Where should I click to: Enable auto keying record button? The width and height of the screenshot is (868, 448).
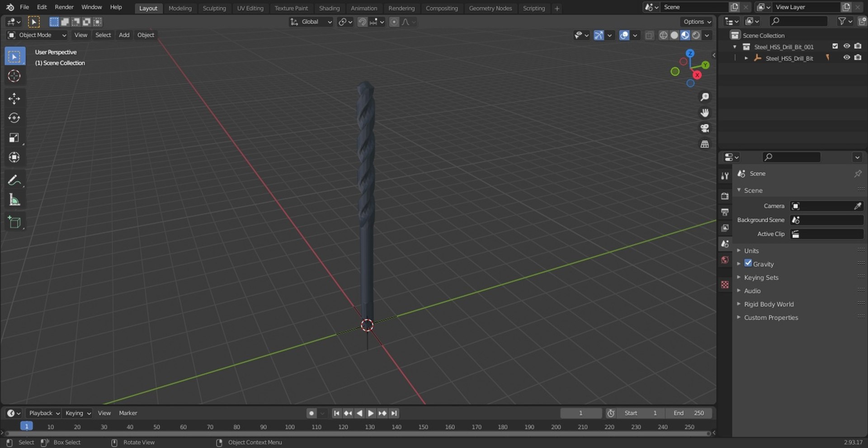tap(311, 413)
